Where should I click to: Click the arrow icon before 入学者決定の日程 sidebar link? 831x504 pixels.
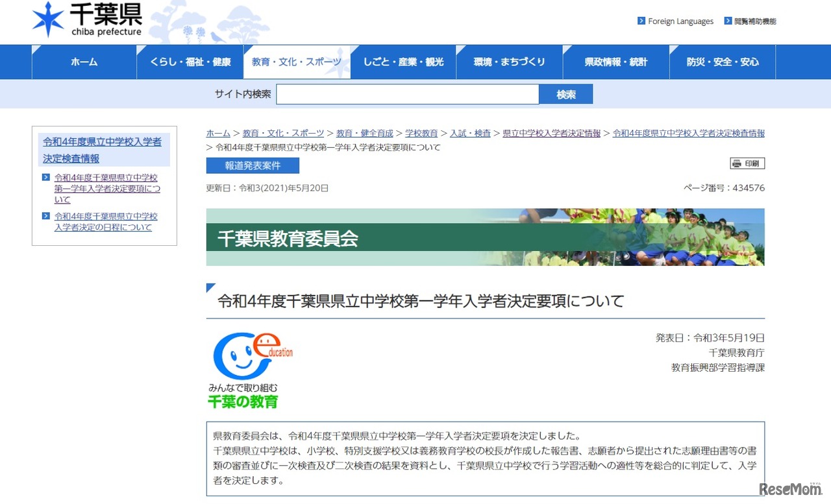pyautogui.click(x=46, y=216)
